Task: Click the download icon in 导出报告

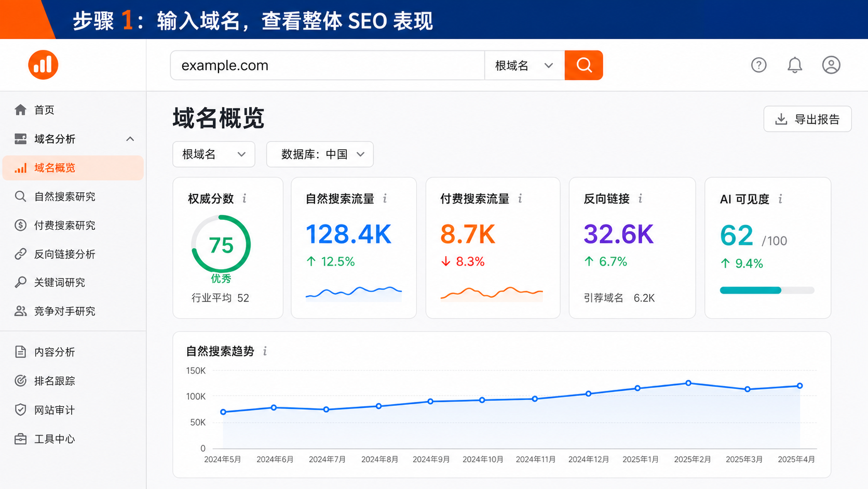Action: (781, 119)
